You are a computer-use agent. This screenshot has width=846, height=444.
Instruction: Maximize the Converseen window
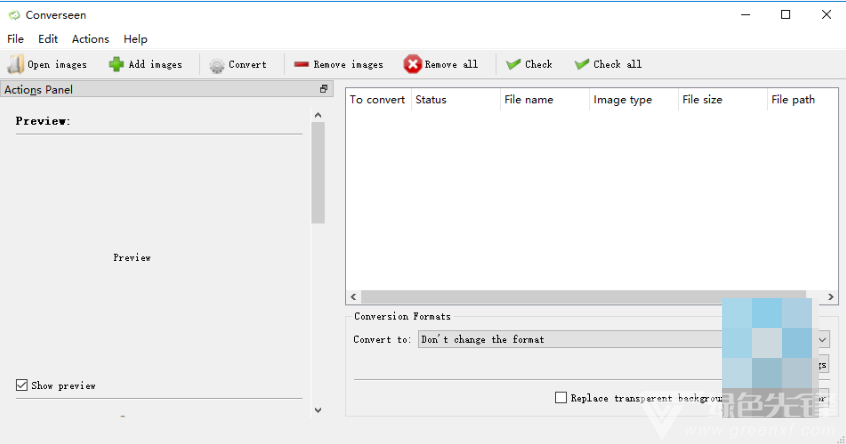tap(786, 15)
